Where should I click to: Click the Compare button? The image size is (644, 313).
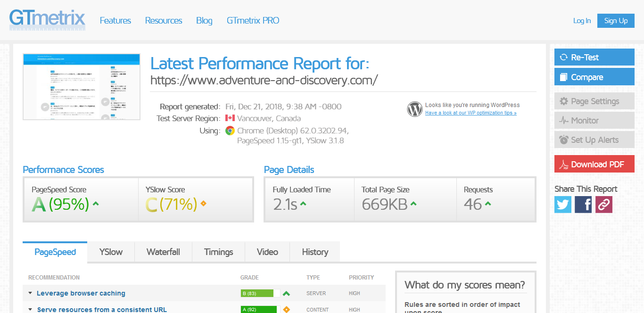[594, 77]
